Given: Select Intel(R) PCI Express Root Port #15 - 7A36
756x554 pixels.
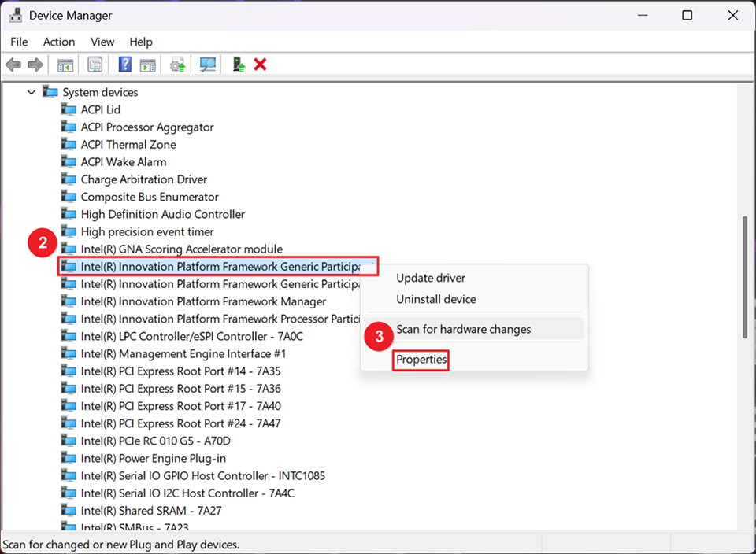Looking at the screenshot, I should 180,388.
